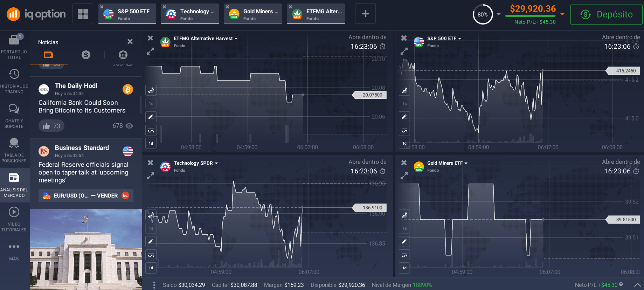Switch to Gold Miners tab
Image resolution: width=644 pixels, height=290 pixels.
coord(253,14)
